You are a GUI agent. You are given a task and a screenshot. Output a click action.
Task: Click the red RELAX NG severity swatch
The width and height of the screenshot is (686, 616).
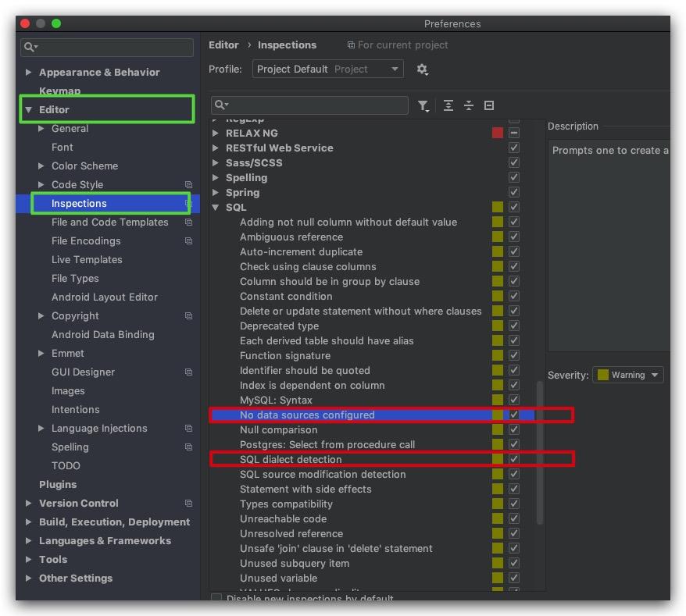498,133
